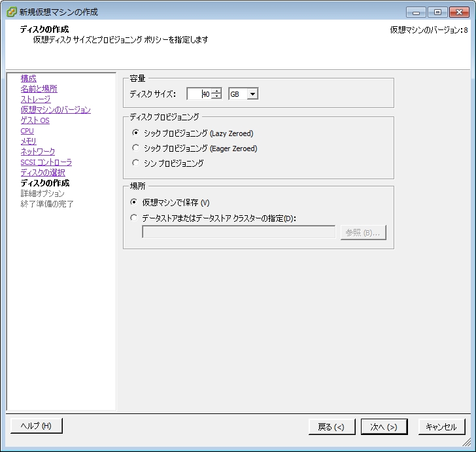Click the 戻る (<) back button
Image resolution: width=476 pixels, height=452 pixels.
[x=331, y=426]
